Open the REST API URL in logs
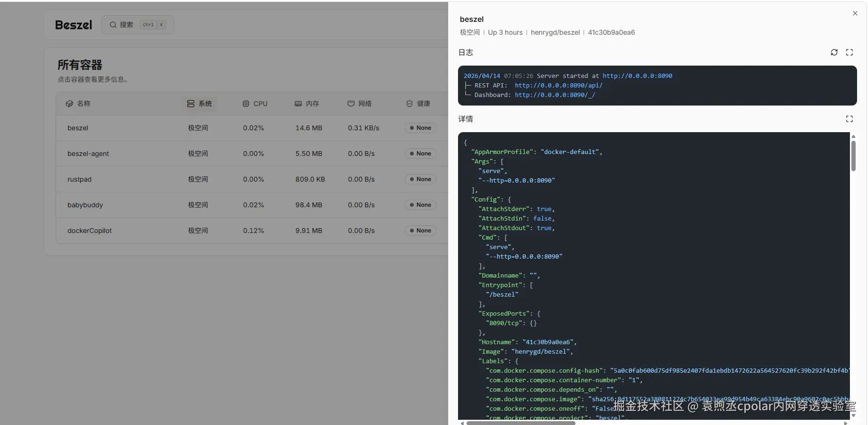 (558, 85)
